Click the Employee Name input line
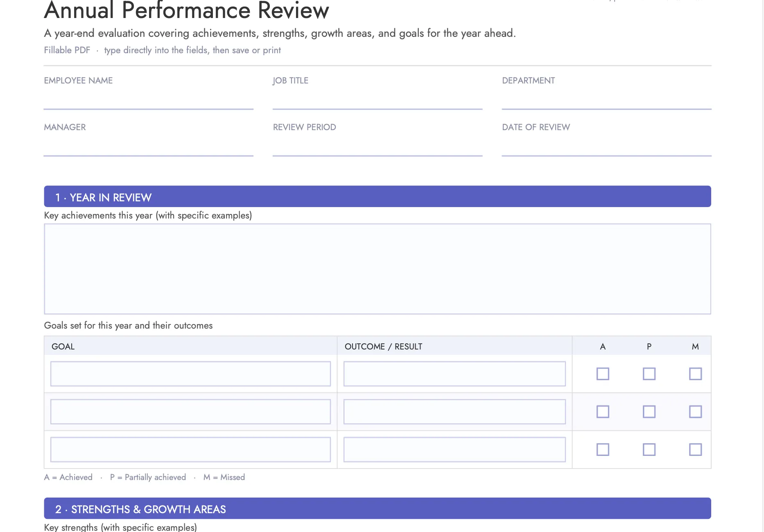 coord(149,100)
